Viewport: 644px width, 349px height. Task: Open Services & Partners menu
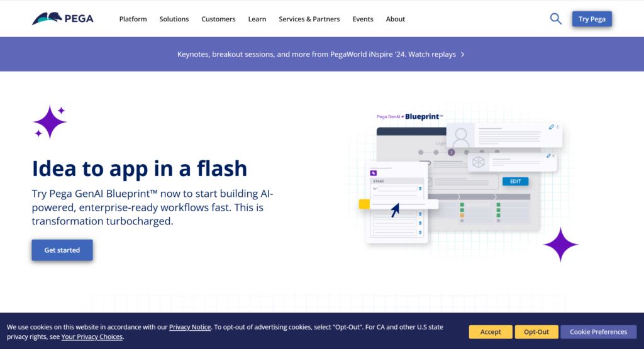(309, 19)
